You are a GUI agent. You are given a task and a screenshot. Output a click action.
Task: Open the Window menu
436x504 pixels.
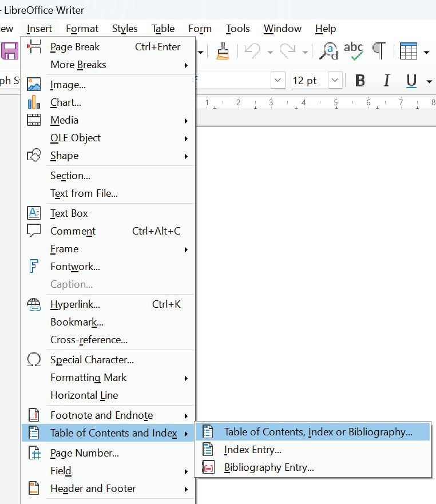click(282, 29)
